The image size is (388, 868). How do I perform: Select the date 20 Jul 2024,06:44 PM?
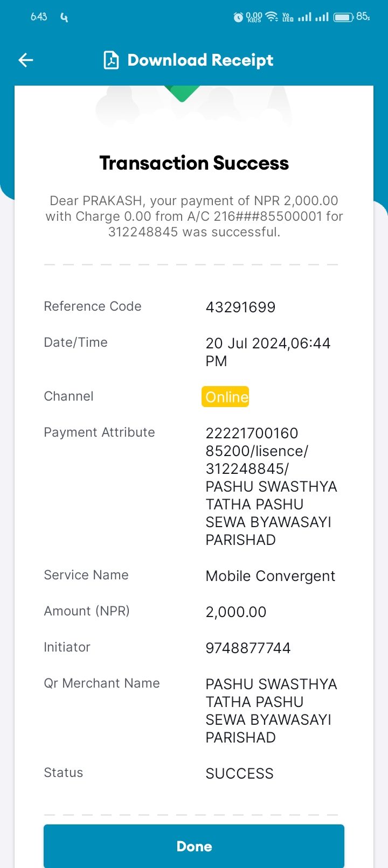pyautogui.click(x=268, y=352)
